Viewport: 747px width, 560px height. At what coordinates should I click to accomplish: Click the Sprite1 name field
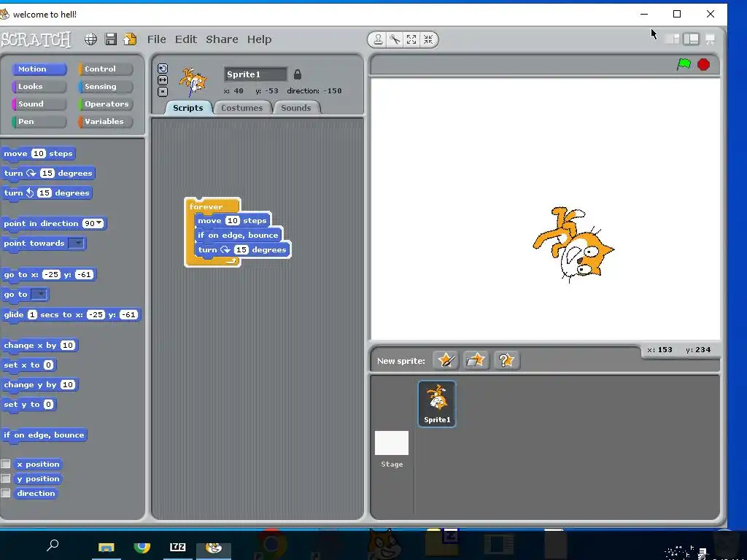click(255, 74)
